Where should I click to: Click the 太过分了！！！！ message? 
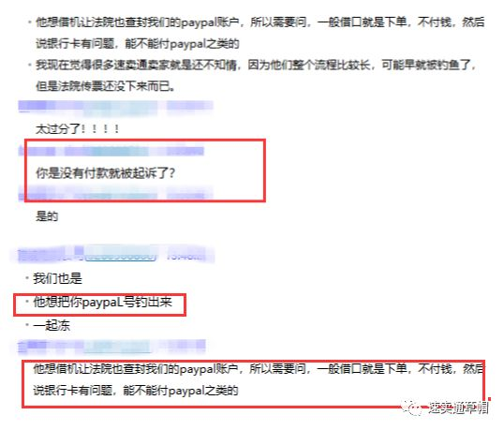[x=78, y=129]
